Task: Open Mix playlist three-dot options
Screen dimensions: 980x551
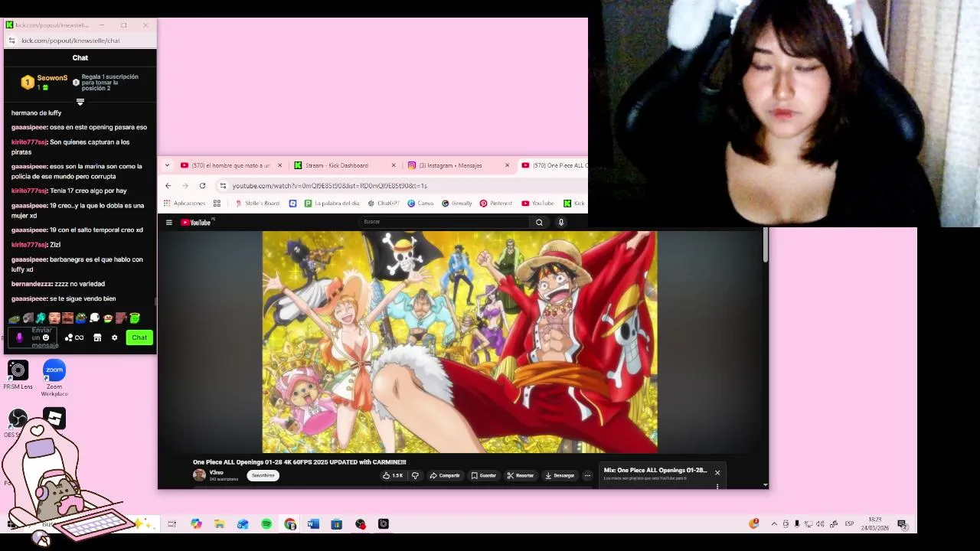Action: pyautogui.click(x=717, y=485)
